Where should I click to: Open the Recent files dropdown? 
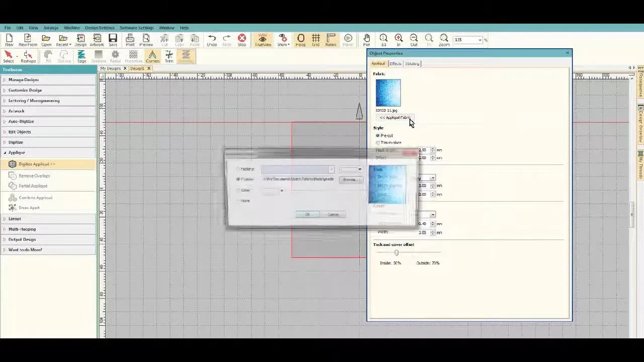pyautogui.click(x=63, y=40)
